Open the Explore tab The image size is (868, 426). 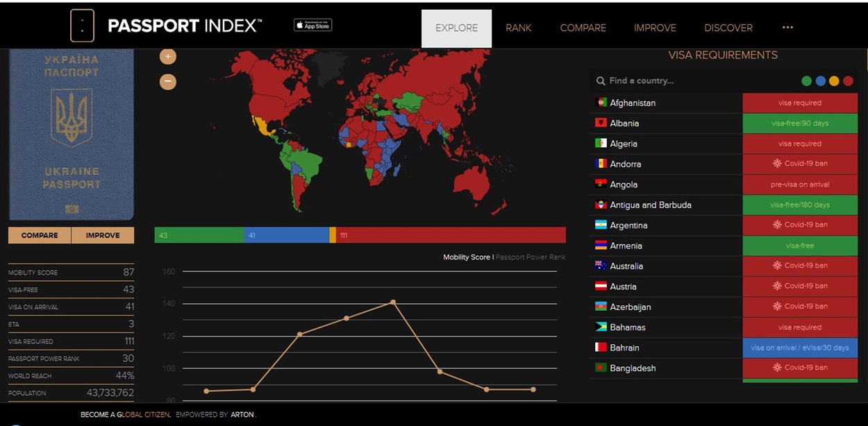456,28
